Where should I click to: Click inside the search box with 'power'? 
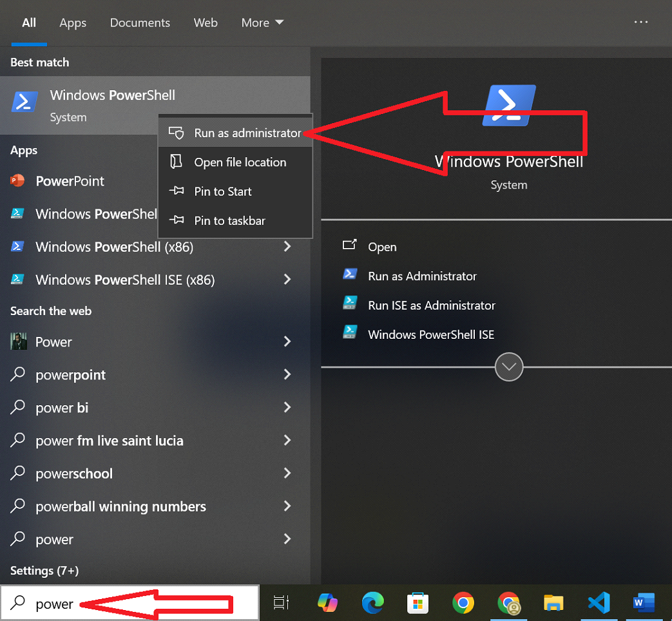pyautogui.click(x=130, y=603)
